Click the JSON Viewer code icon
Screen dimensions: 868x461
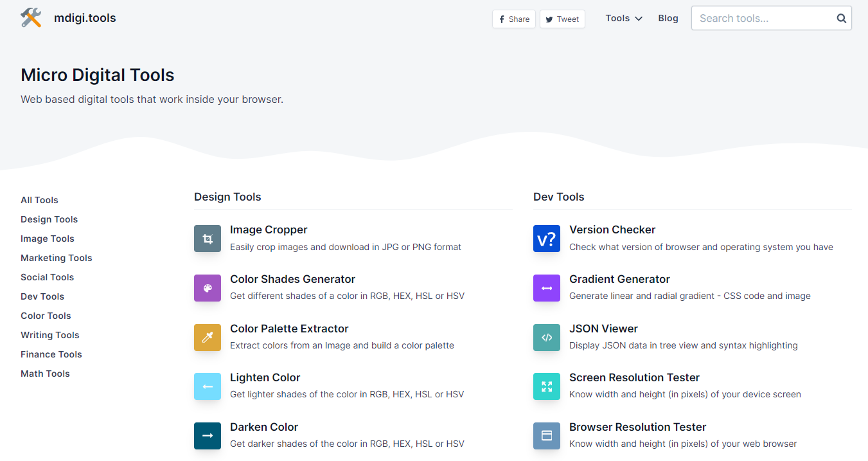[x=547, y=338]
